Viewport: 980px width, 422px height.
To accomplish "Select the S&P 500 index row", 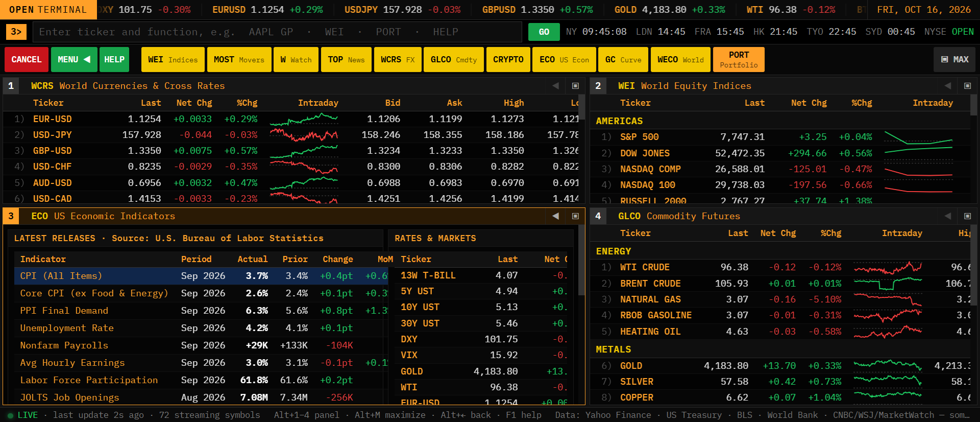I will (x=780, y=137).
